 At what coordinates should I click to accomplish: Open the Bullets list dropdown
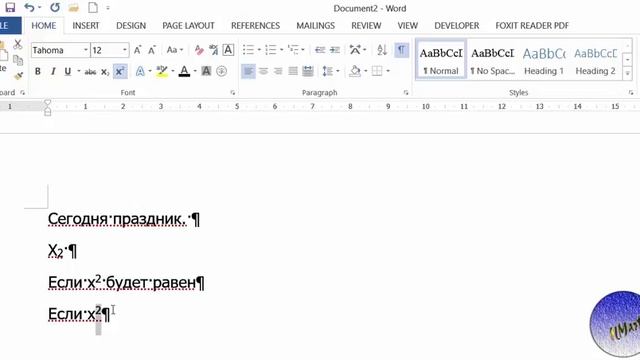[x=259, y=50]
